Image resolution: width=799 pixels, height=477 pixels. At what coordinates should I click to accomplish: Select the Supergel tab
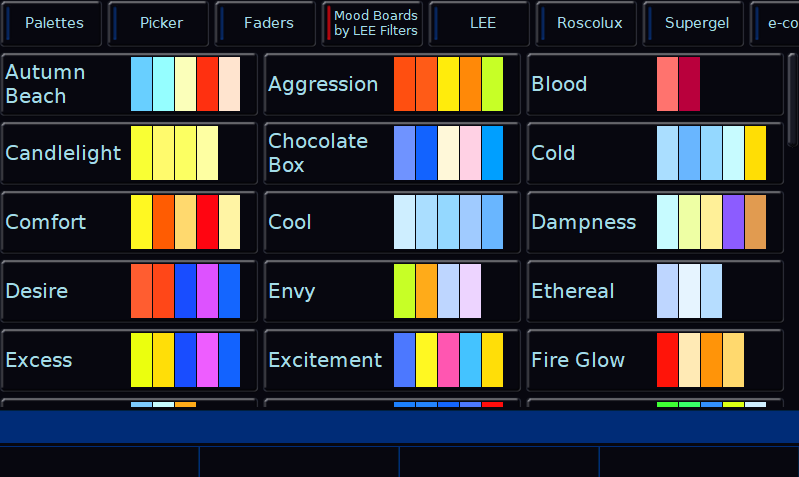(x=694, y=23)
